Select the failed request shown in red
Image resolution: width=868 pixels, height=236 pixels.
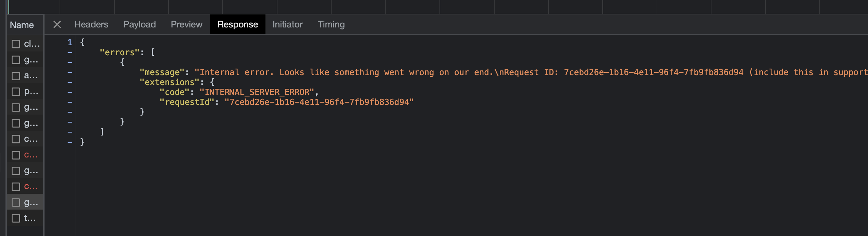click(31, 155)
